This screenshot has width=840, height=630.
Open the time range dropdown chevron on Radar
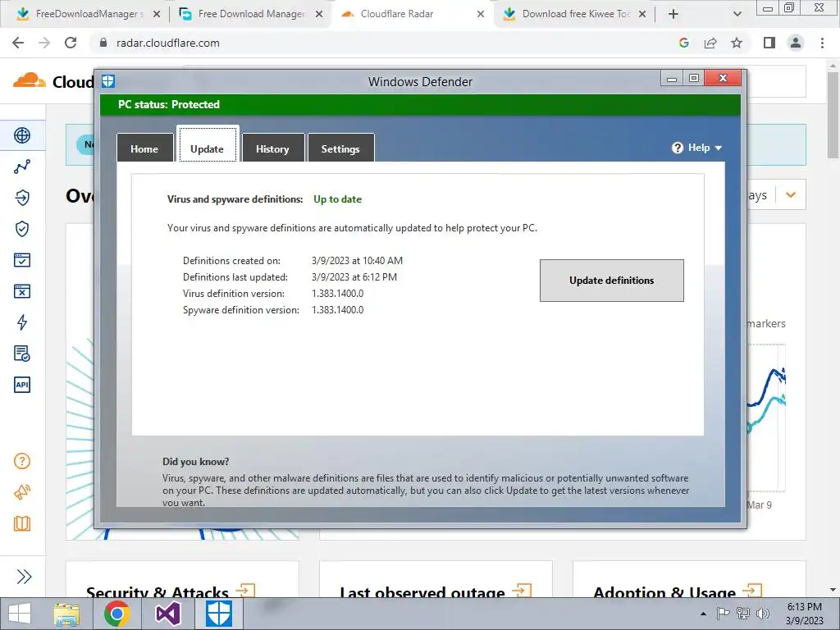pos(791,195)
